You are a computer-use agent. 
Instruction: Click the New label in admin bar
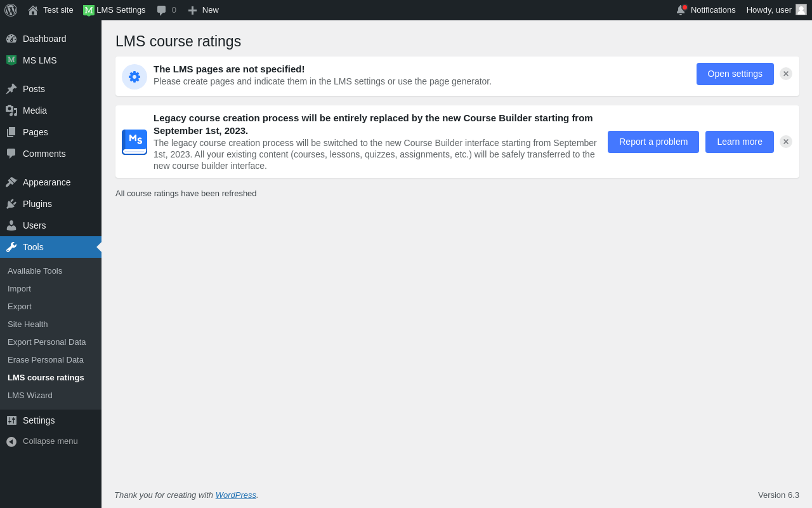(x=211, y=10)
